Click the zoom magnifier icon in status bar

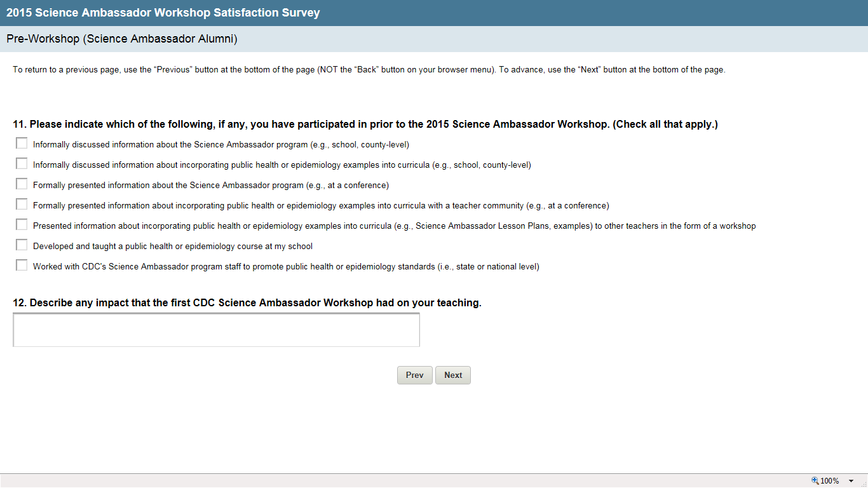click(815, 481)
